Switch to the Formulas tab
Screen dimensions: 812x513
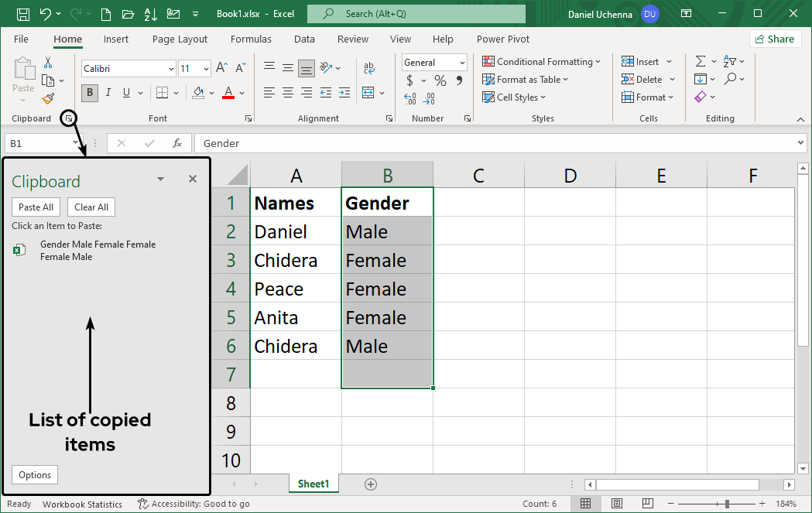pos(251,39)
